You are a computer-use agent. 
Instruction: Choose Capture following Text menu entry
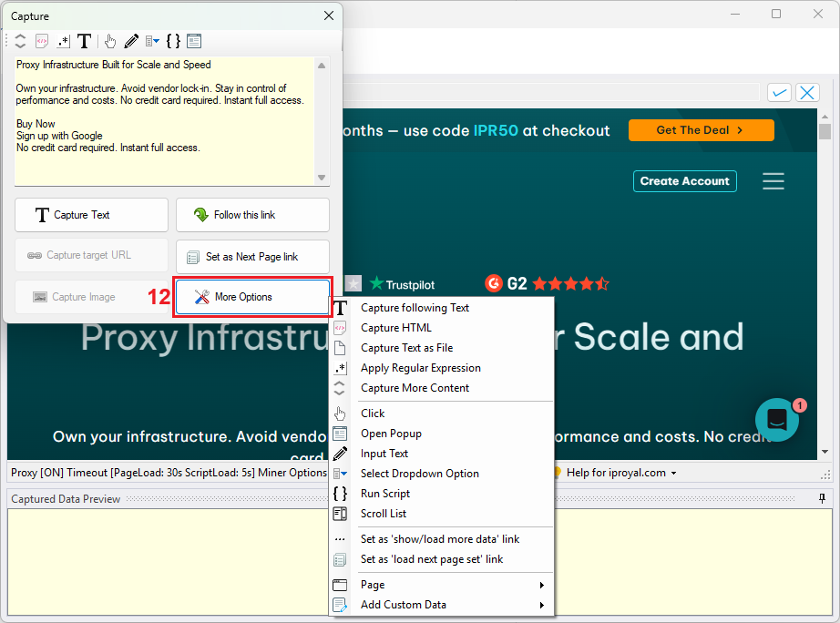pos(415,308)
